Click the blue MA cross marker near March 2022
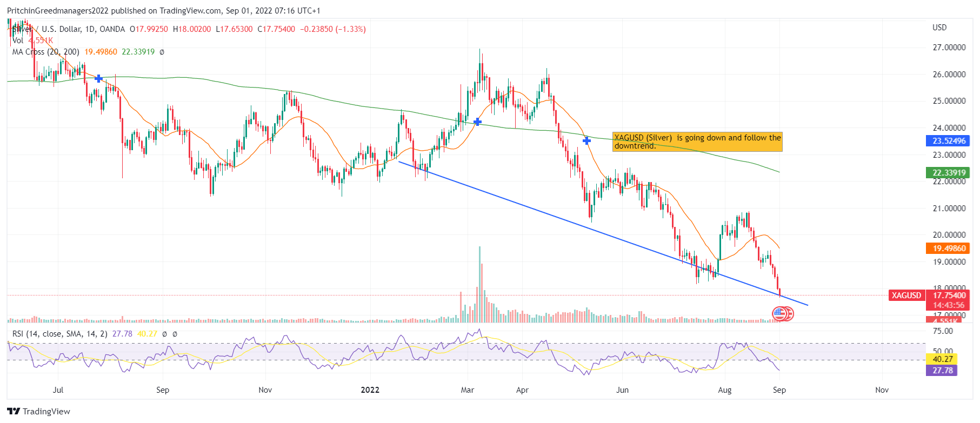 pos(477,122)
